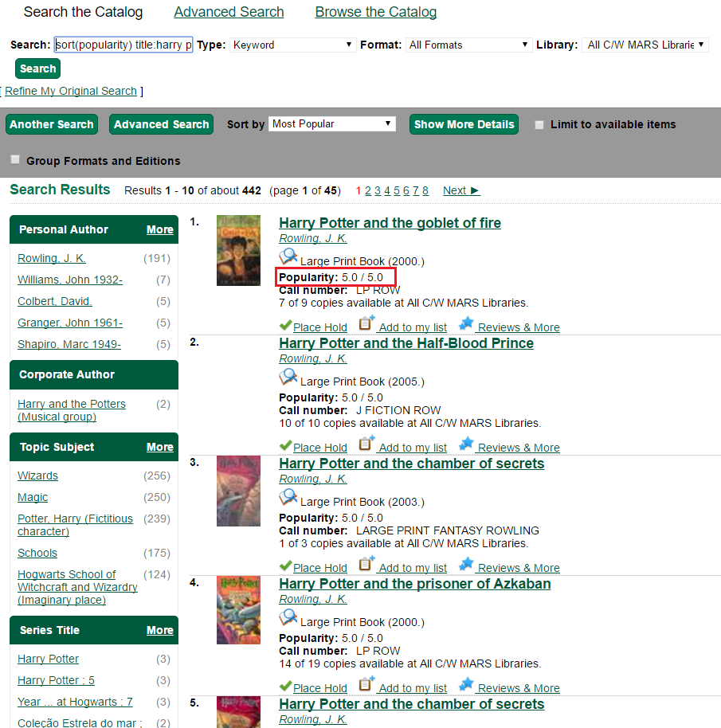This screenshot has height=728, width=721.
Task: Click Reviews & More star icon for Half-Blood Prince
Action: point(466,444)
